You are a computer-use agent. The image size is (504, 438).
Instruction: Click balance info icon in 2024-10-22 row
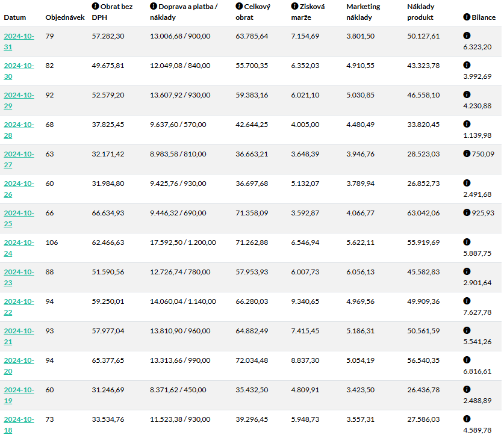(x=467, y=301)
